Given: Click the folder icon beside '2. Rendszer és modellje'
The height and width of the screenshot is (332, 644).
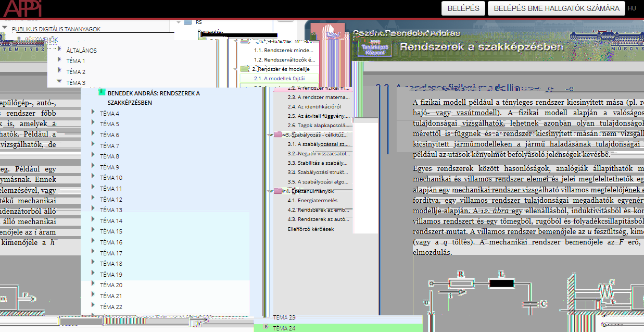Looking at the screenshot, I should [x=245, y=69].
